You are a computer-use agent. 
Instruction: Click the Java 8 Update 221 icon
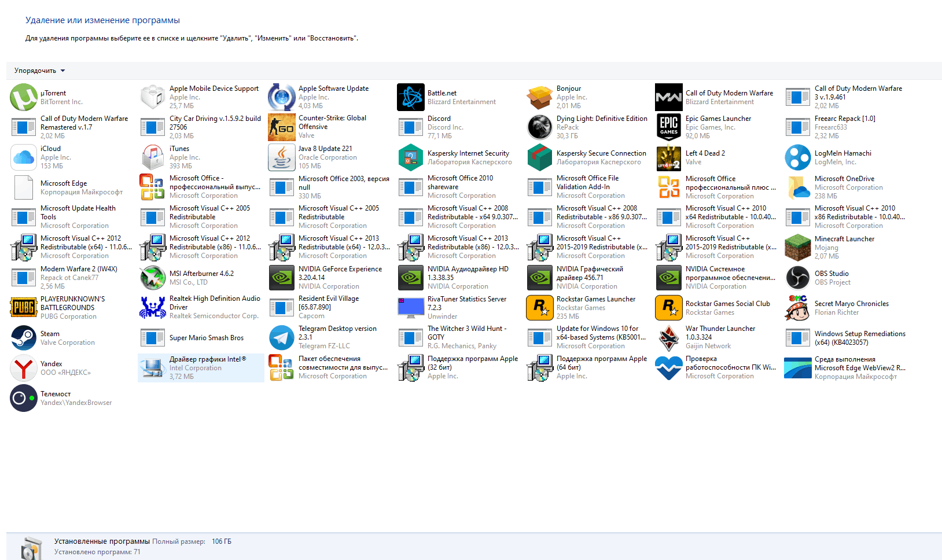[x=282, y=157]
